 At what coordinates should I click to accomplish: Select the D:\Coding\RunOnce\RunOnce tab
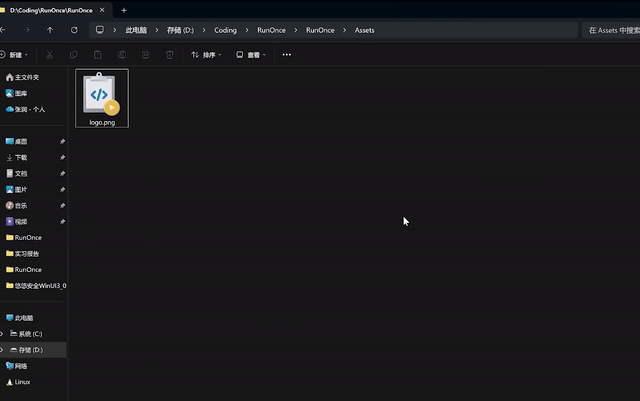(x=51, y=10)
